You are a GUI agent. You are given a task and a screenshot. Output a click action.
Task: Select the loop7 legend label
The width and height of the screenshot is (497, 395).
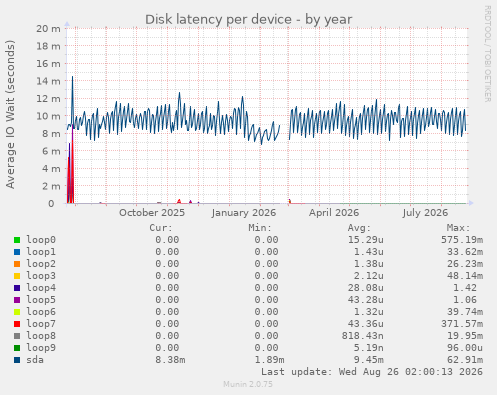[41, 324]
